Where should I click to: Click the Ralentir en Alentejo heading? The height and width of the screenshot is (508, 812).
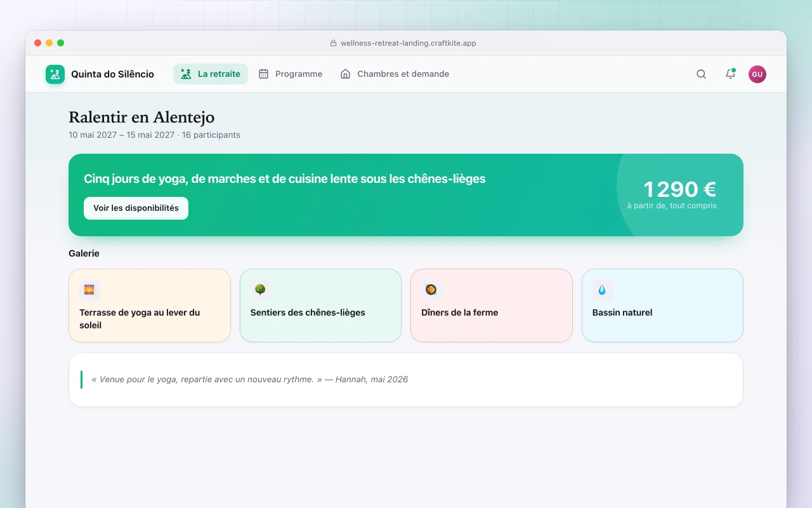coord(141,117)
